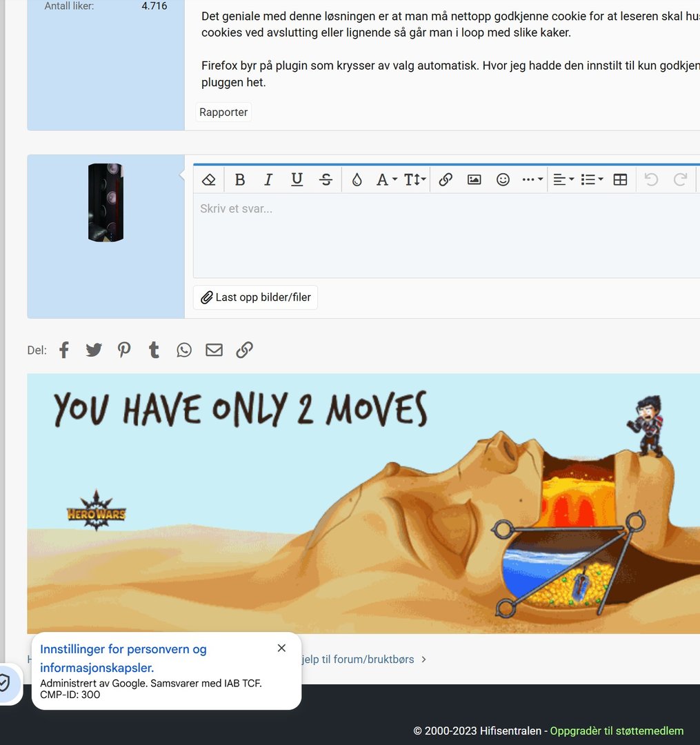Open the list type dropdown
The image size is (700, 745).
coord(592,179)
